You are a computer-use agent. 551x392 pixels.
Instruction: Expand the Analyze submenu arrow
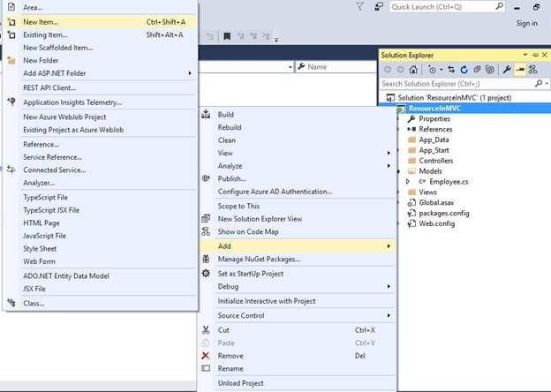point(389,166)
